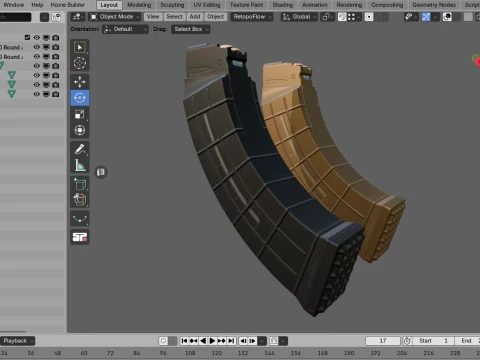The image size is (480, 360).
Task: Open the Global transform orientation dropdown
Action: (x=299, y=17)
